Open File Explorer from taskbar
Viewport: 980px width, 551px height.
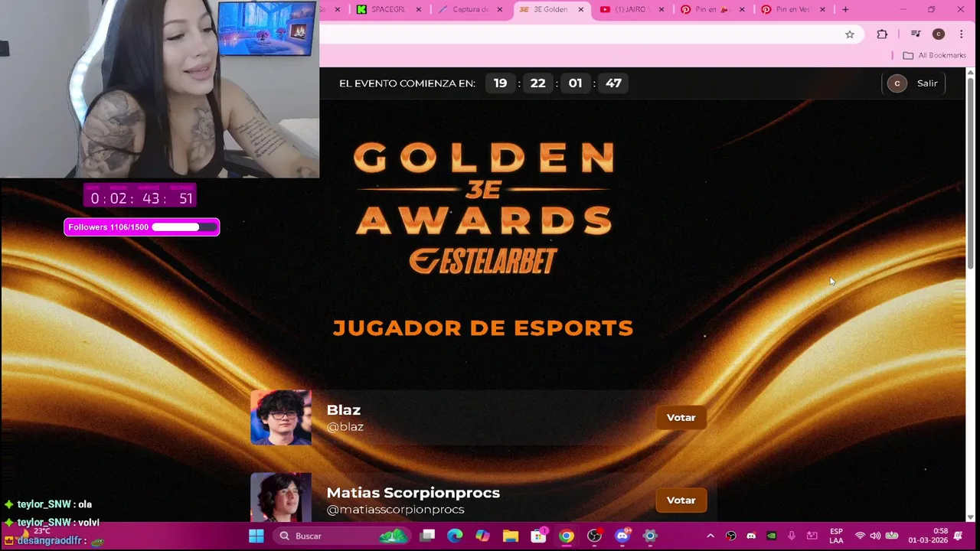510,536
